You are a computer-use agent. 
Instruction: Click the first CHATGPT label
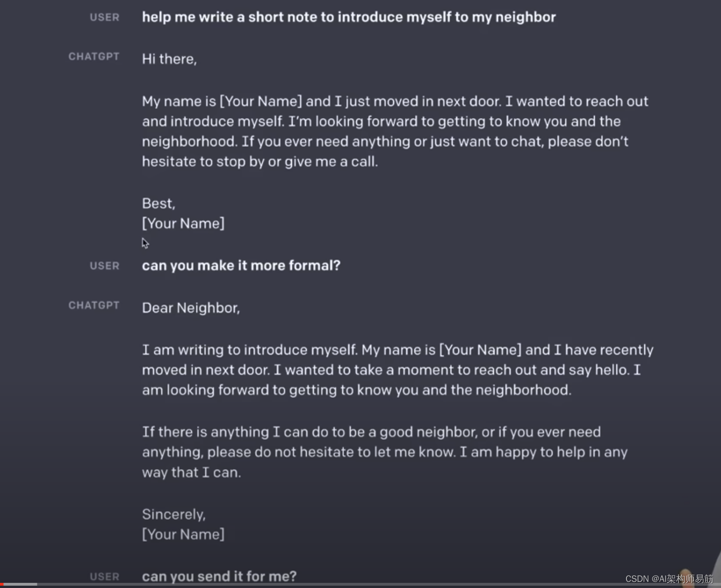coord(94,57)
